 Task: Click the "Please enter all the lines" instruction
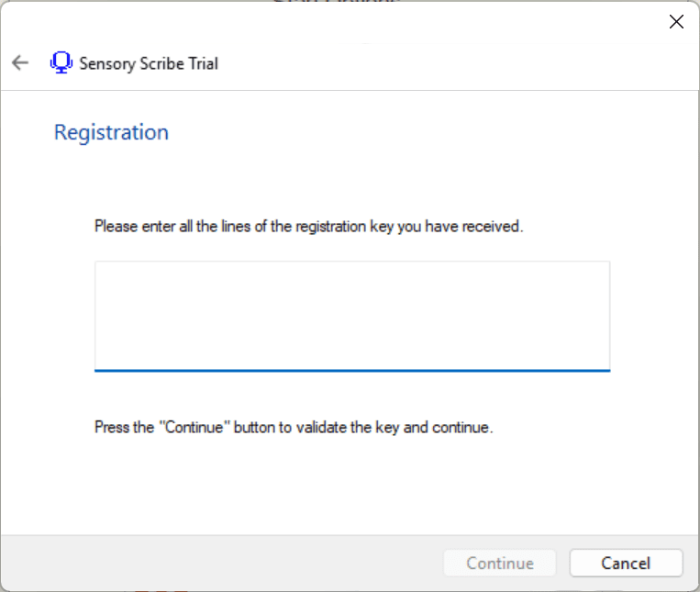pyautogui.click(x=308, y=226)
